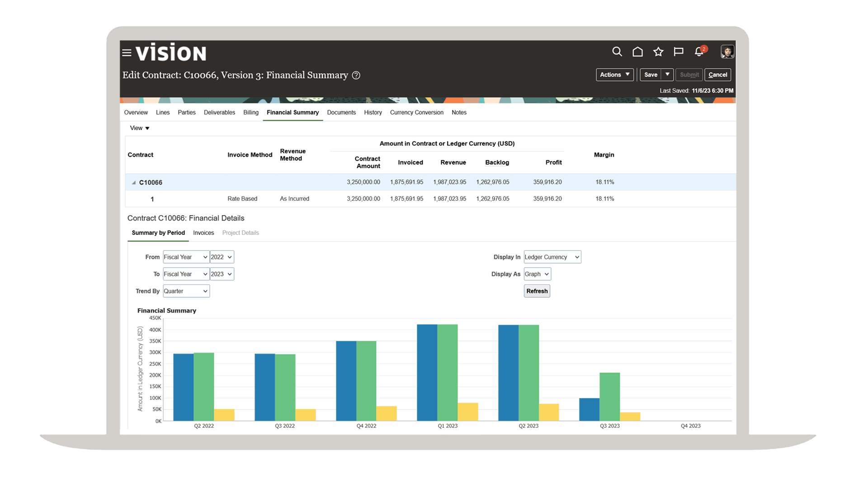Image resolution: width=868 pixels, height=490 pixels.
Task: Open the Invoices sub-tab
Action: (203, 233)
